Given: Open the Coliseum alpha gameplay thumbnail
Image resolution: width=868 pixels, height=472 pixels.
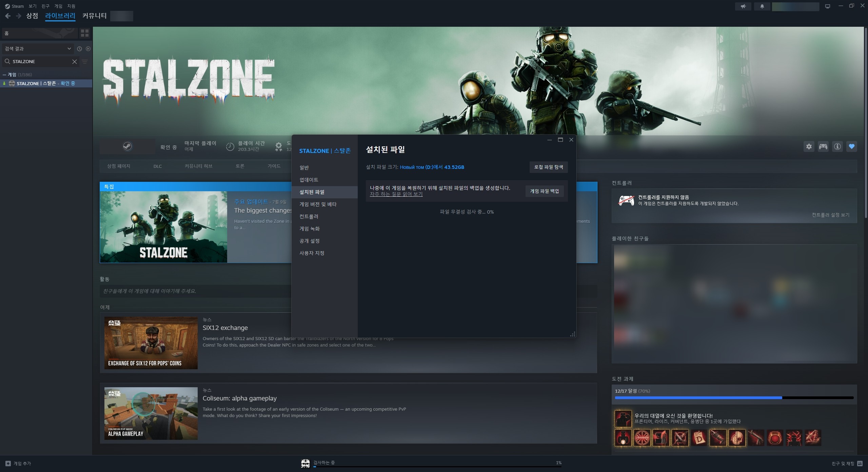Looking at the screenshot, I should [x=151, y=413].
